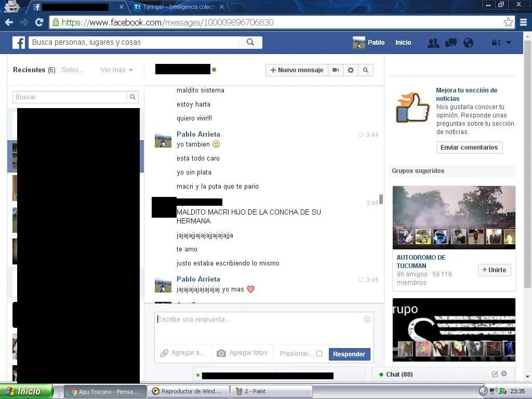The image size is (532, 399).
Task: Click the Facebook logo in the header
Action: pos(19,43)
